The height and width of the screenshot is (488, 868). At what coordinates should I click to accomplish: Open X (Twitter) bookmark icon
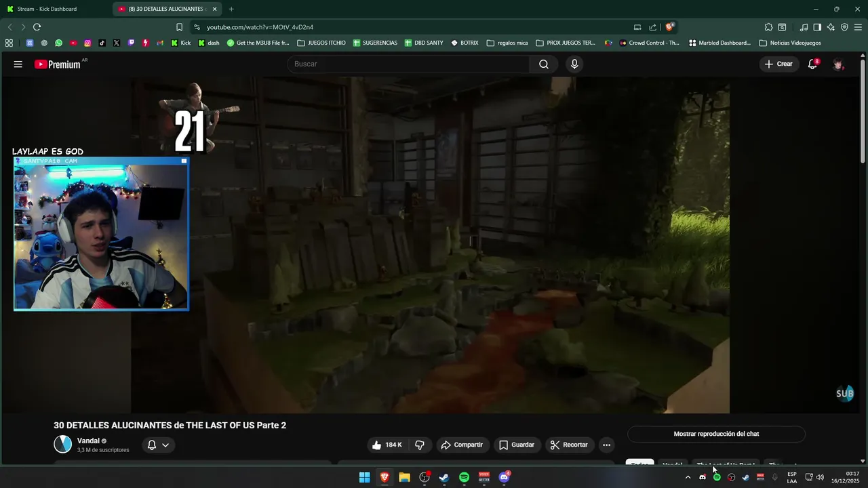(117, 43)
